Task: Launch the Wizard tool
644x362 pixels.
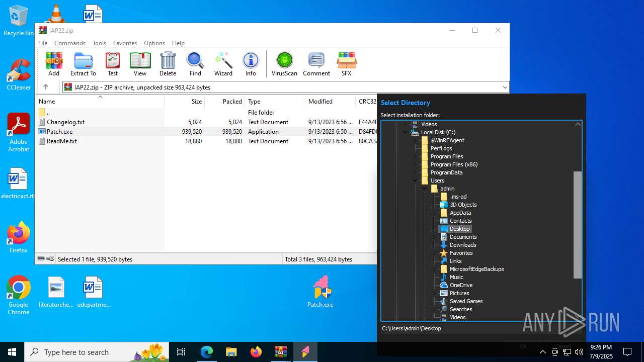Action: [223, 64]
